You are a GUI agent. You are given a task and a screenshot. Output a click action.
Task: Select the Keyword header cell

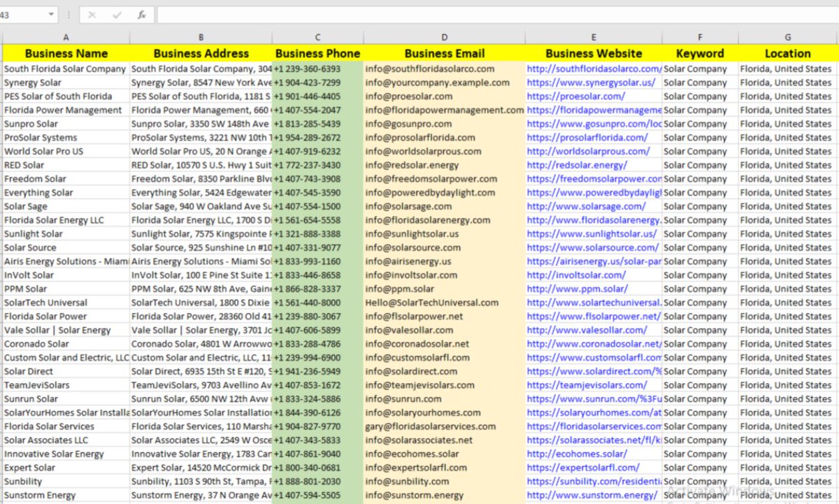(700, 54)
